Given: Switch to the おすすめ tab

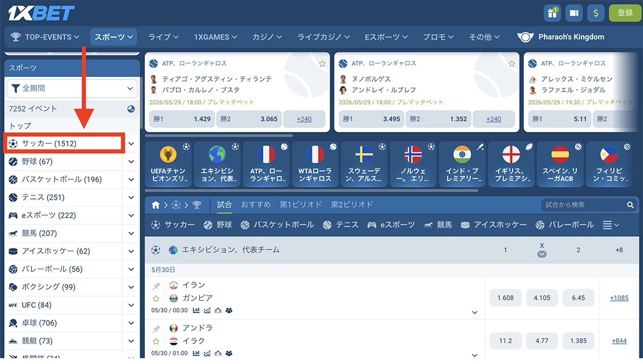Looking at the screenshot, I should [x=256, y=205].
